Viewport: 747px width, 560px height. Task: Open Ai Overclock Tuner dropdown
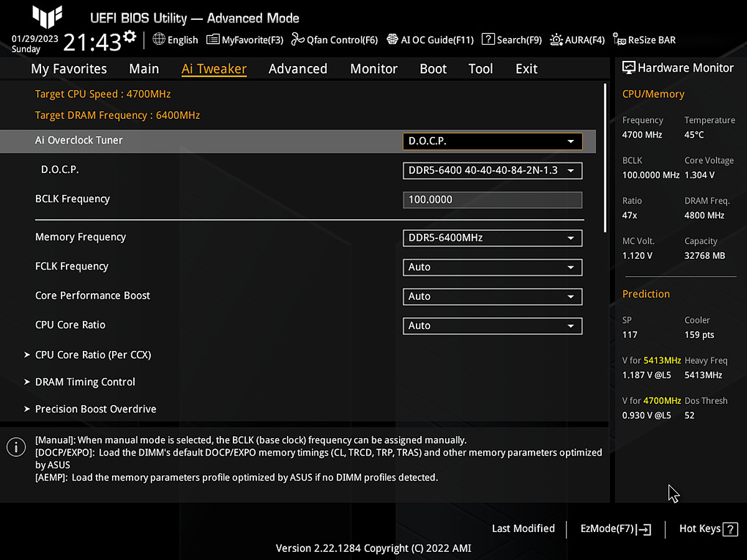(x=492, y=141)
